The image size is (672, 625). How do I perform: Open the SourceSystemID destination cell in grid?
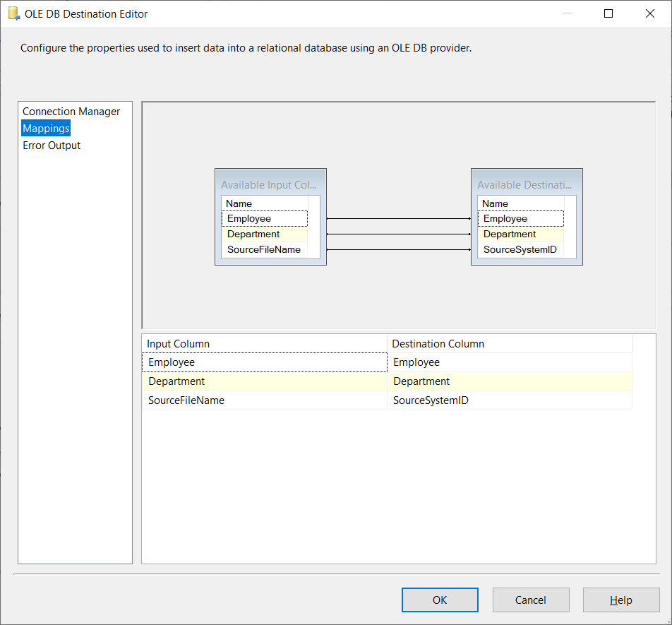point(509,400)
